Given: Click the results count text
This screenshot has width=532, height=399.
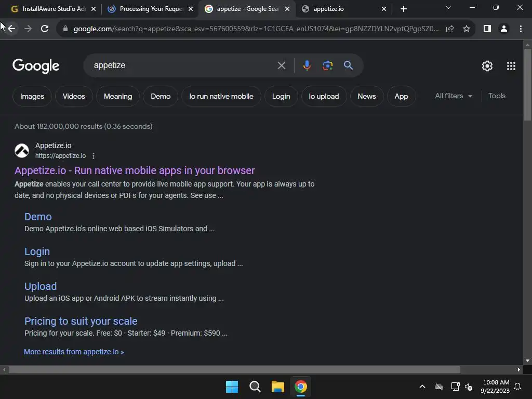Looking at the screenshot, I should [84, 126].
